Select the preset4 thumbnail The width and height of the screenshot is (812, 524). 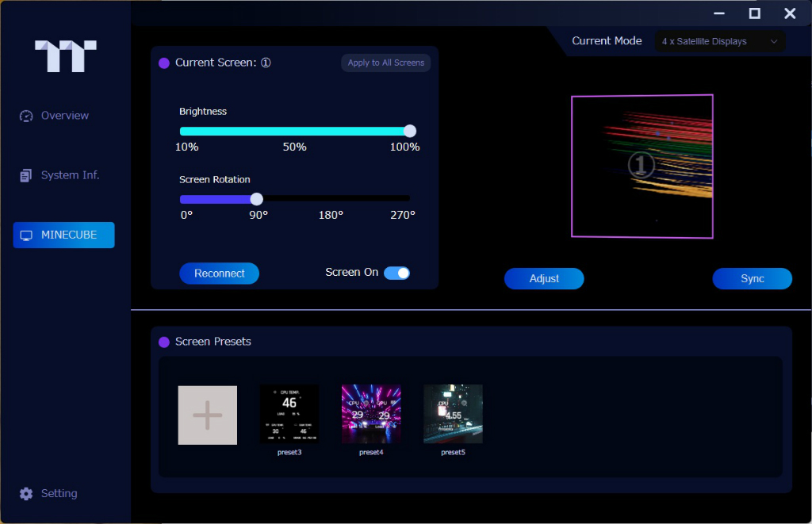point(371,414)
